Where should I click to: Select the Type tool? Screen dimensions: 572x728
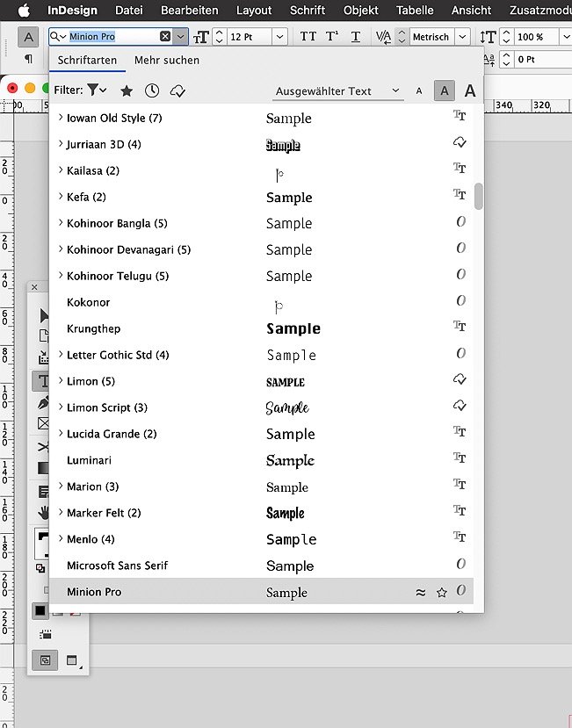[42, 381]
